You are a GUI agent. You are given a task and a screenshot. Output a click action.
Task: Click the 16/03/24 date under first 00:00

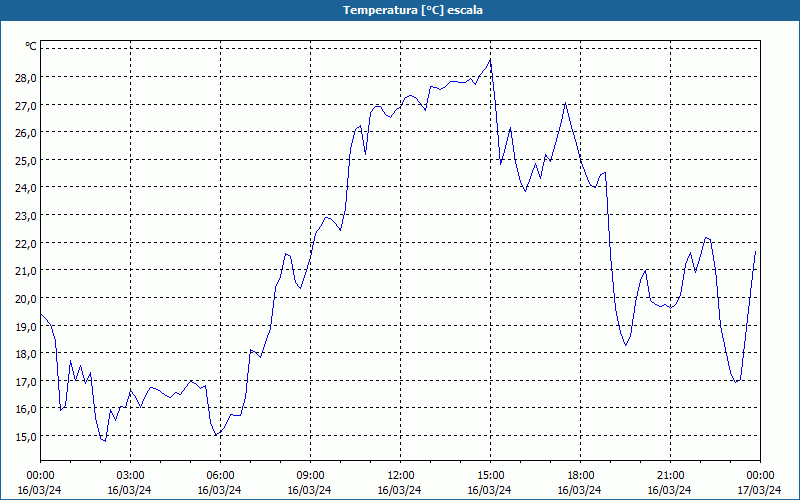click(x=39, y=490)
